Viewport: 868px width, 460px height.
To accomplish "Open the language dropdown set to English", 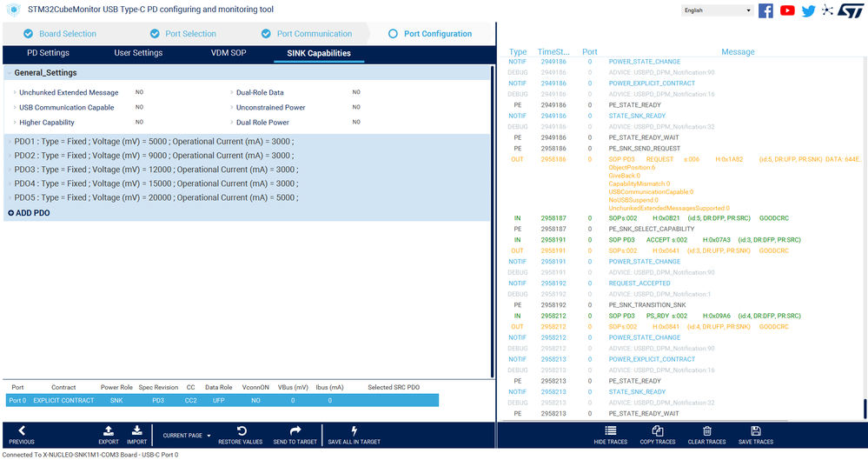I will click(x=717, y=10).
